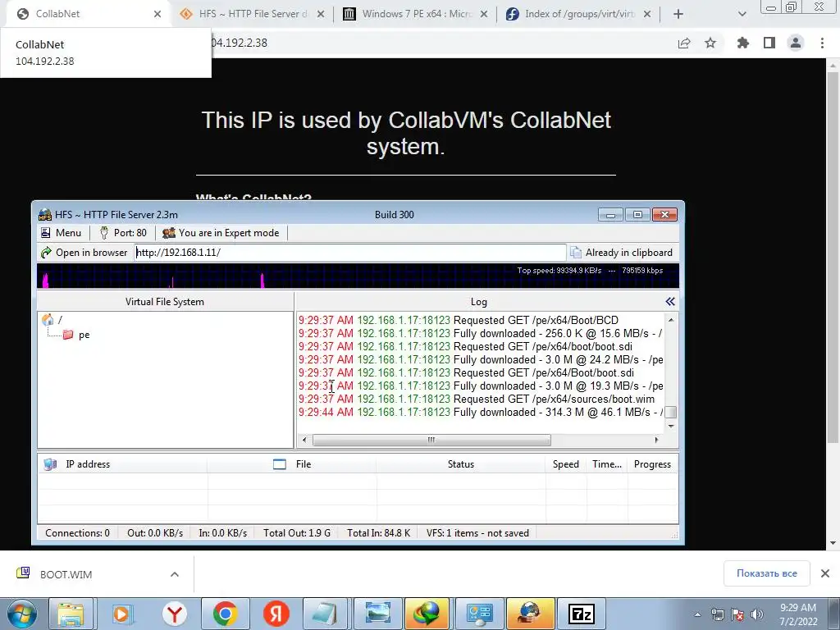Click the HFS URL address field
The height and width of the screenshot is (630, 840).
point(349,253)
